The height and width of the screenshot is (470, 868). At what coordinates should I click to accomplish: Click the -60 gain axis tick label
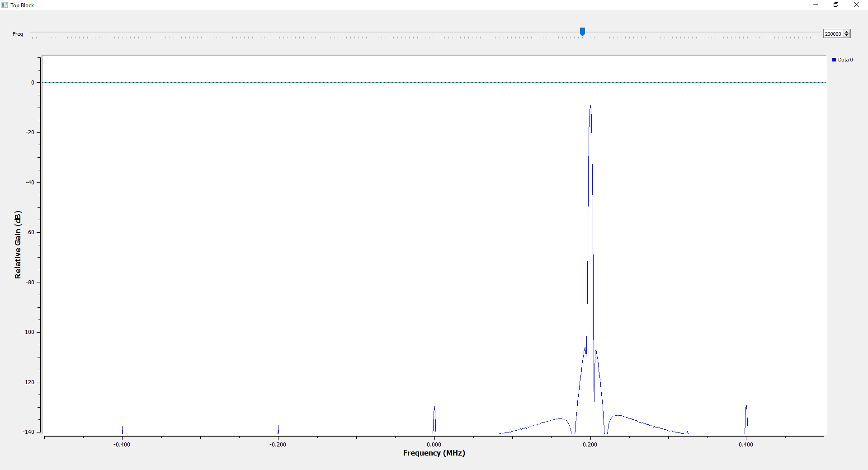coord(30,232)
